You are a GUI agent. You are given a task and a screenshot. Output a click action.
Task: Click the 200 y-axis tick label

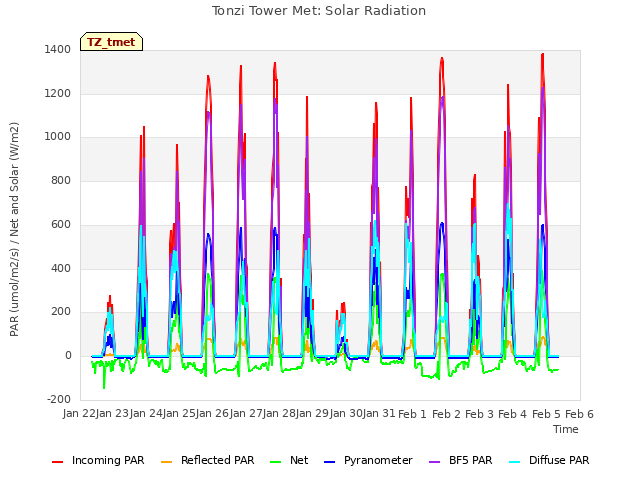point(61,311)
